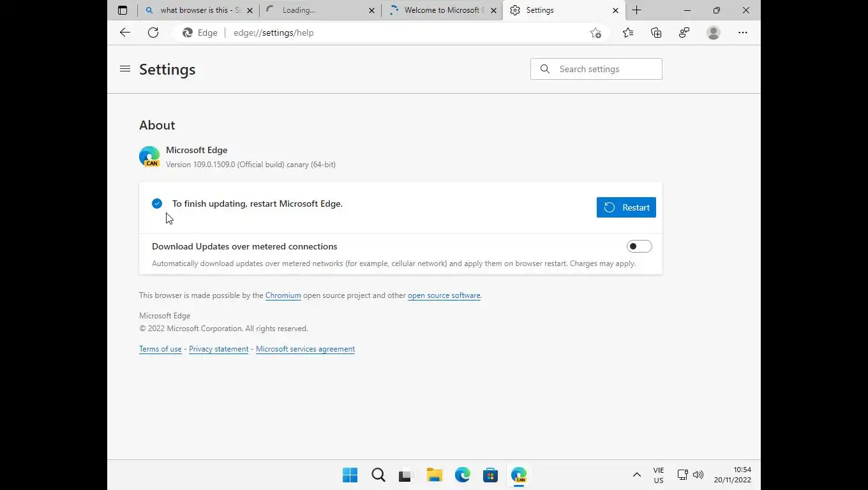Close the Loading tab

371,10
